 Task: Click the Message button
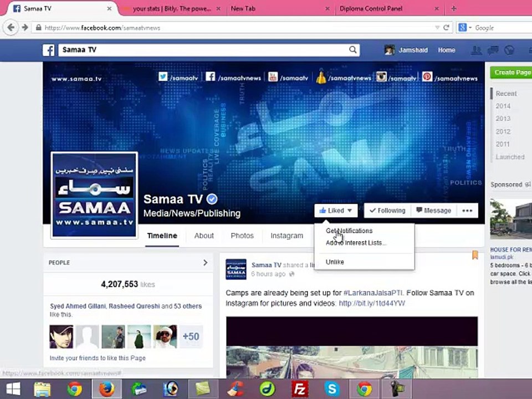(433, 211)
